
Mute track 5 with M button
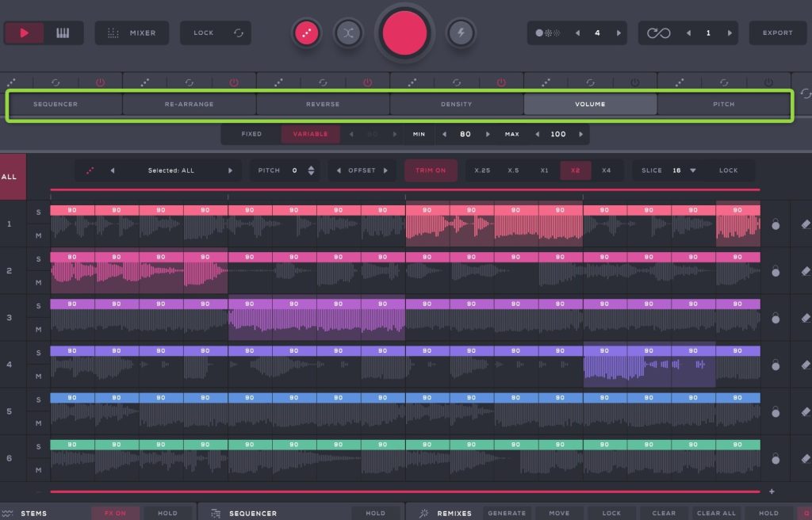(x=38, y=423)
